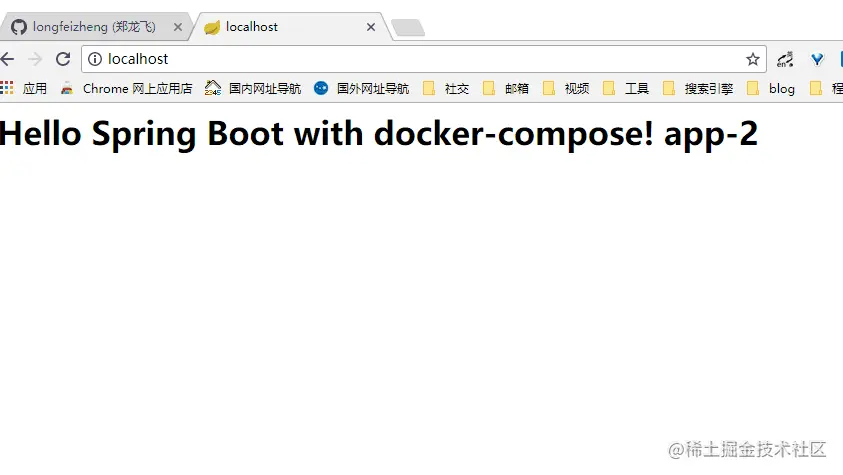This screenshot has height=475, width=843.
Task: Click the Spring leaf favicon on localhost tab
Action: 212,27
